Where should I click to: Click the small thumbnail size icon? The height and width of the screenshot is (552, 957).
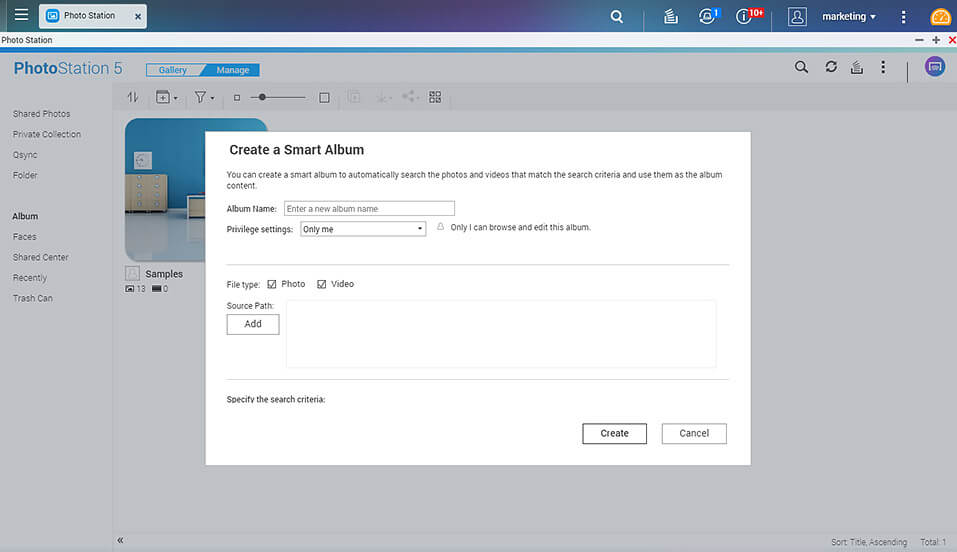point(237,98)
